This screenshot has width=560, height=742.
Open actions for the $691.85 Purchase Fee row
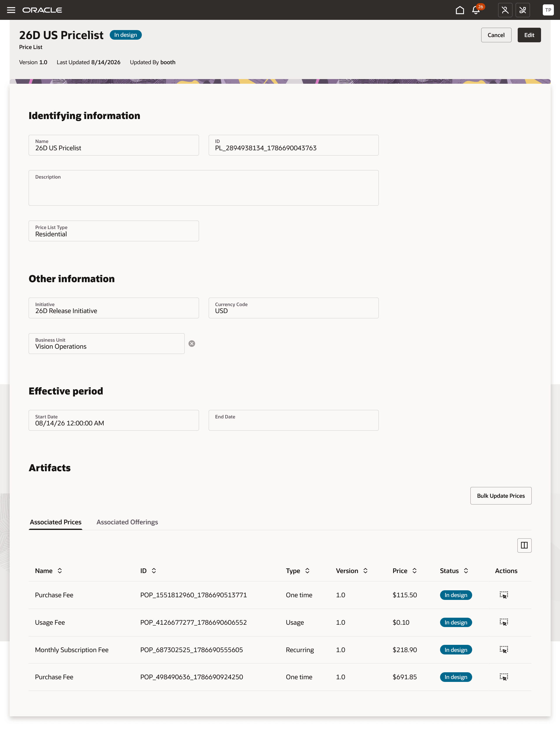click(x=504, y=677)
